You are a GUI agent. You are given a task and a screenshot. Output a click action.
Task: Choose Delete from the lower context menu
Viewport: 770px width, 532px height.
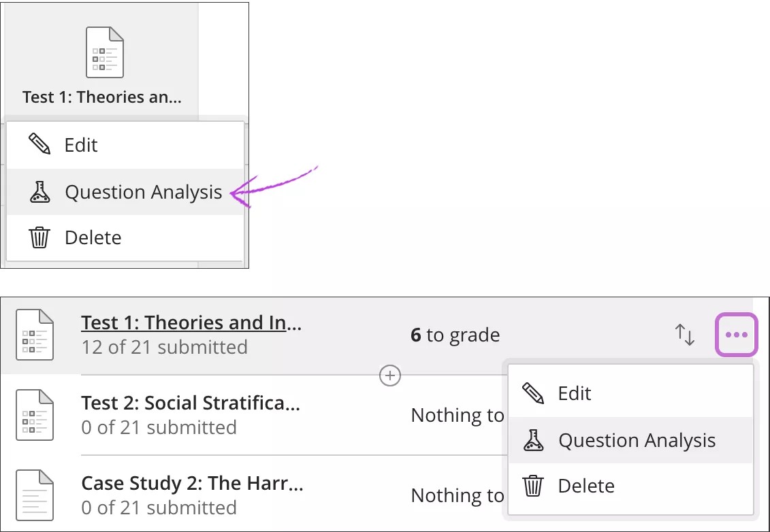[x=586, y=485]
